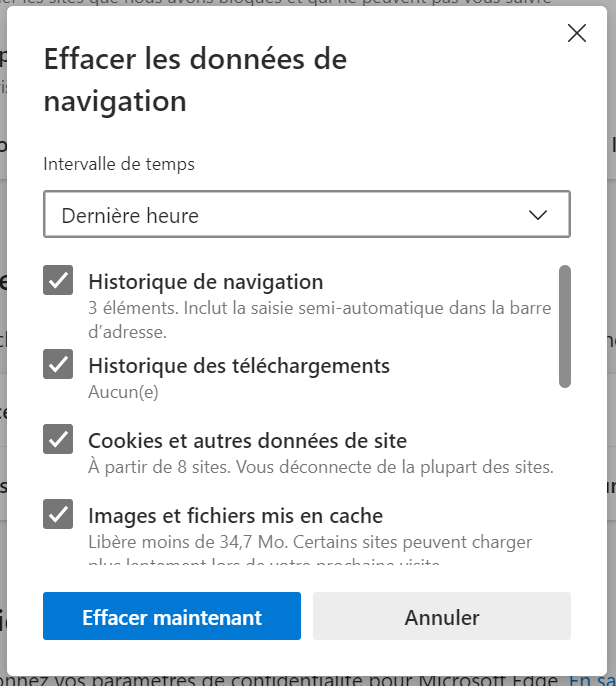Open the partially visible link after Microsoft Edge

point(591,678)
